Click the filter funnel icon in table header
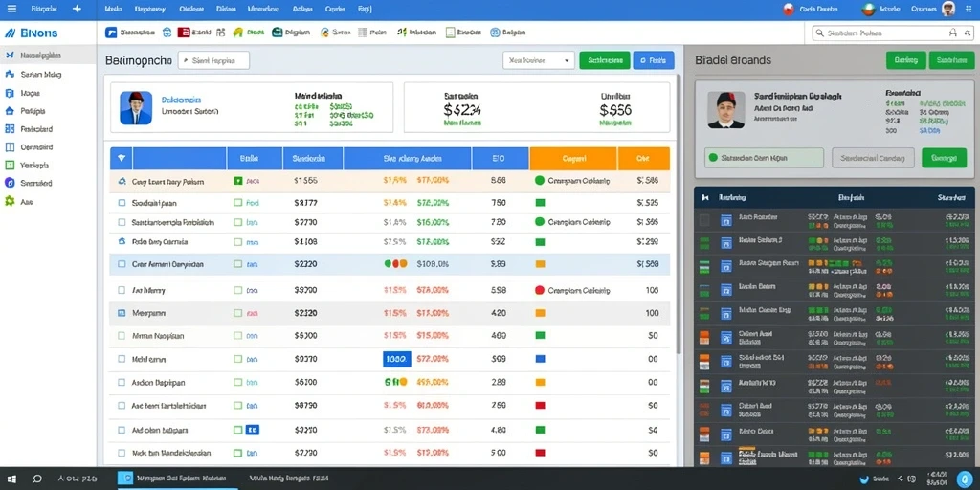 pyautogui.click(x=122, y=159)
